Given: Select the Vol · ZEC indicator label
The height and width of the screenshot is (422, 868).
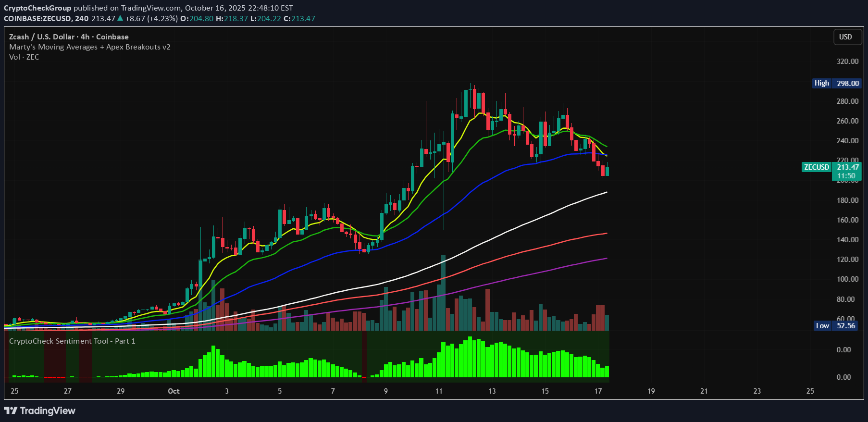Looking at the screenshot, I should (24, 57).
